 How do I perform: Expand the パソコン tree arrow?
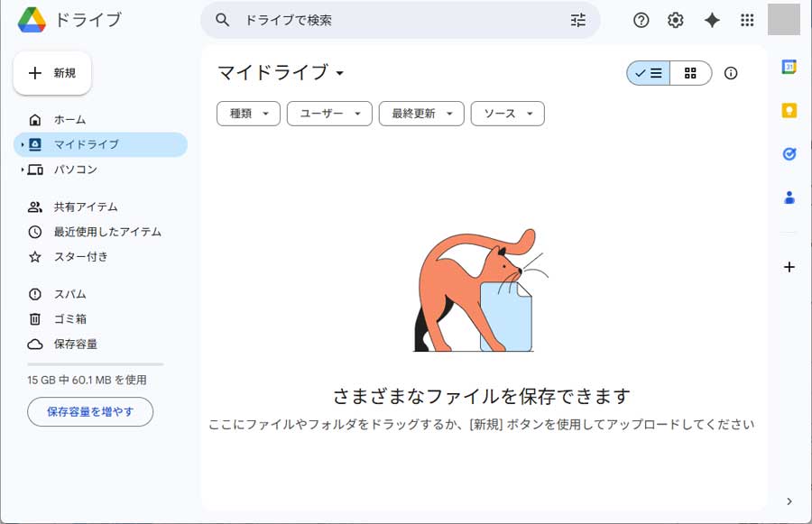pyautogui.click(x=22, y=170)
